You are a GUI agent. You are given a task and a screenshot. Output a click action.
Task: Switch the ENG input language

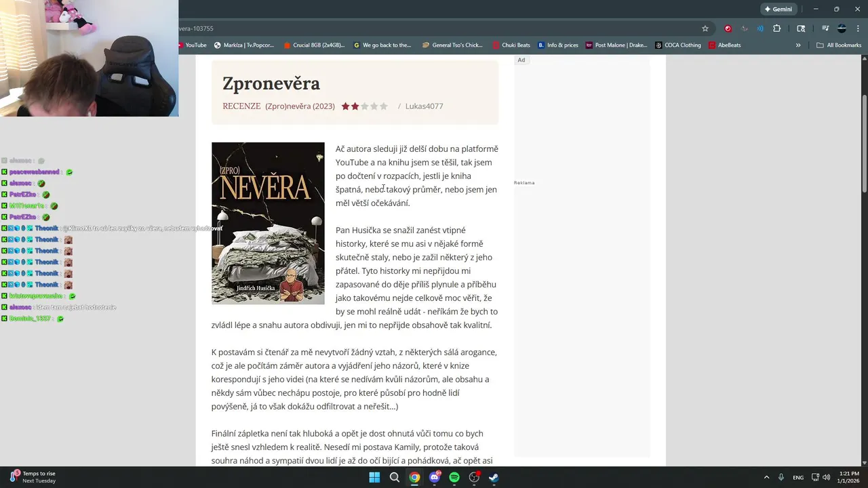pos(799,477)
